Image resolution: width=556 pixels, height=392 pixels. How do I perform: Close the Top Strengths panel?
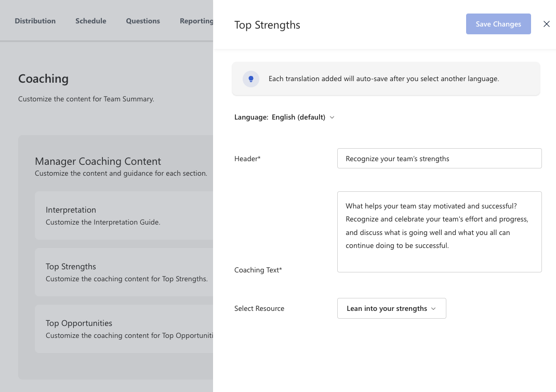click(x=546, y=24)
